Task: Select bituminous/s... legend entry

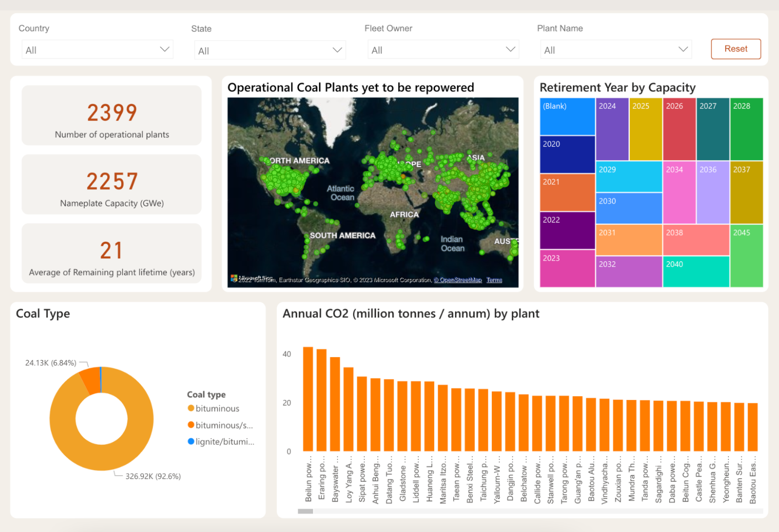Action: click(220, 425)
